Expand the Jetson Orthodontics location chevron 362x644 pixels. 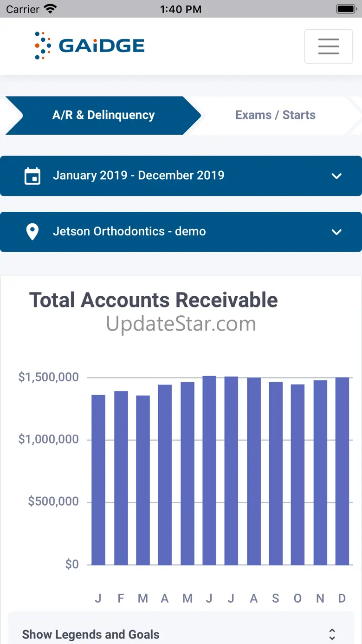pyautogui.click(x=336, y=232)
